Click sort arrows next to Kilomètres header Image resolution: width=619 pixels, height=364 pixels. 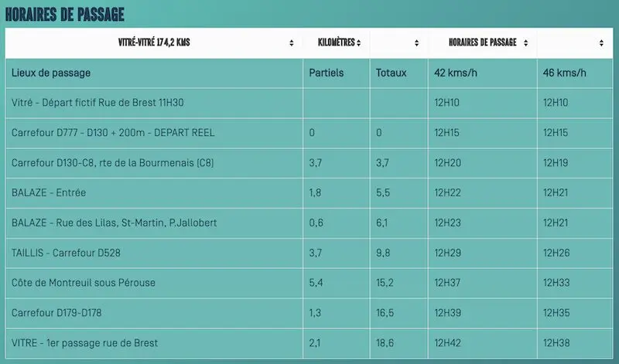pyautogui.click(x=360, y=43)
